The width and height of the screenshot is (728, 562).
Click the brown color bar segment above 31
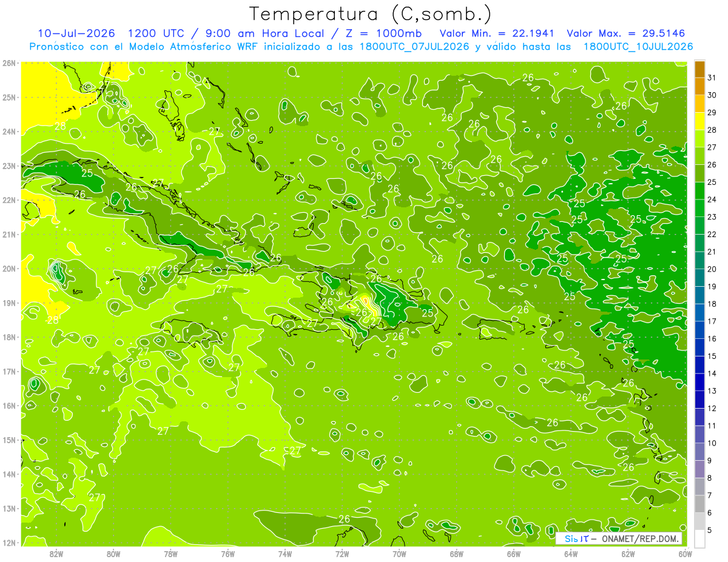click(x=699, y=69)
